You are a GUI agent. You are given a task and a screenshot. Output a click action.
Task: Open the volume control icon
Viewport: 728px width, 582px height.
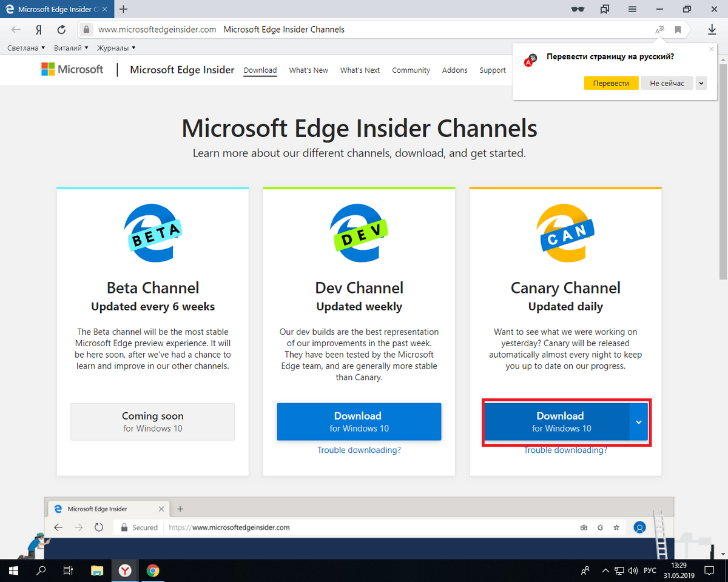point(633,570)
